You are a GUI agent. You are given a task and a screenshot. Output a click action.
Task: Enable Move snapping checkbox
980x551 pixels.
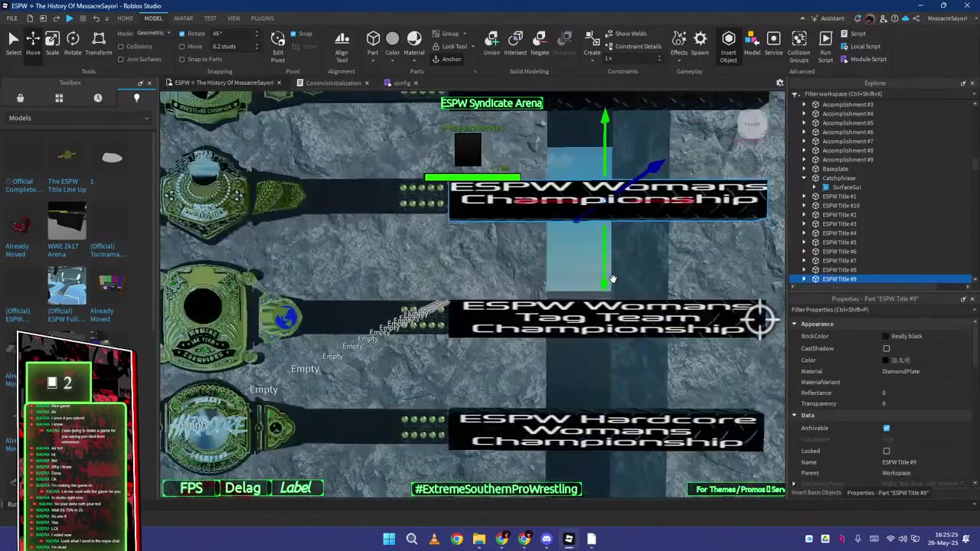click(182, 47)
